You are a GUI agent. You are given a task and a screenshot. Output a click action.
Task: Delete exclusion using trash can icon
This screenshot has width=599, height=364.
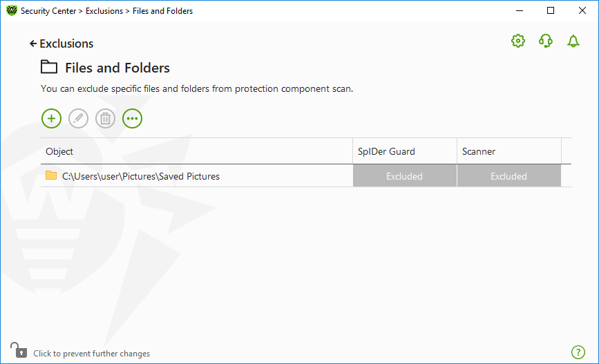coord(106,118)
